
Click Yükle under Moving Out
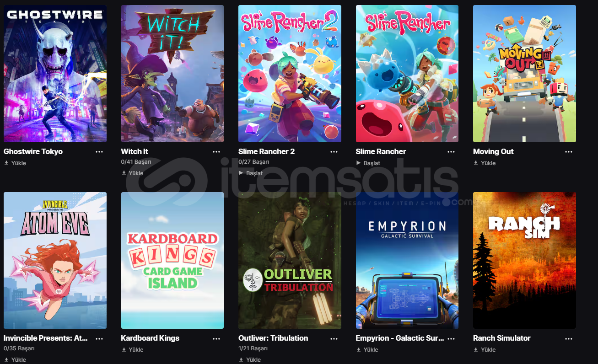485,163
